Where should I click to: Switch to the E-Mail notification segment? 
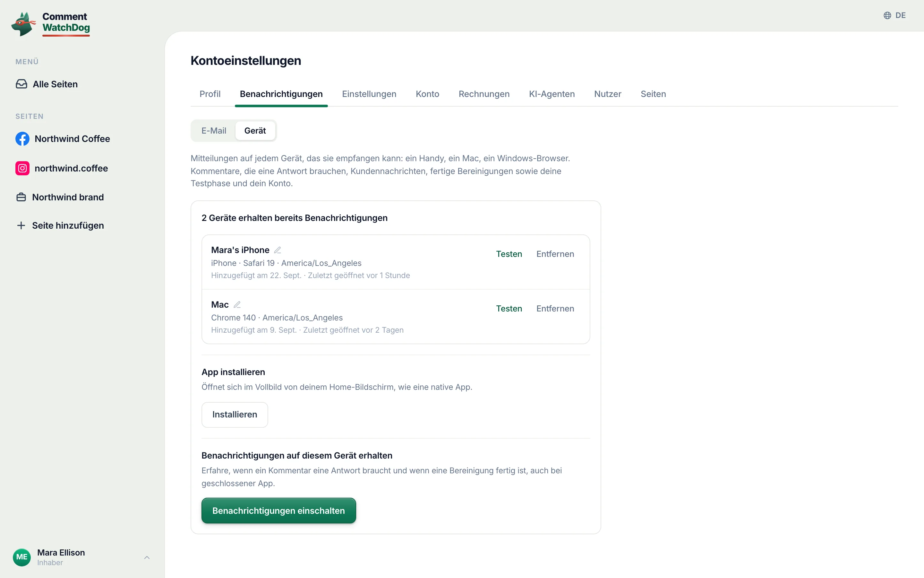click(x=214, y=131)
